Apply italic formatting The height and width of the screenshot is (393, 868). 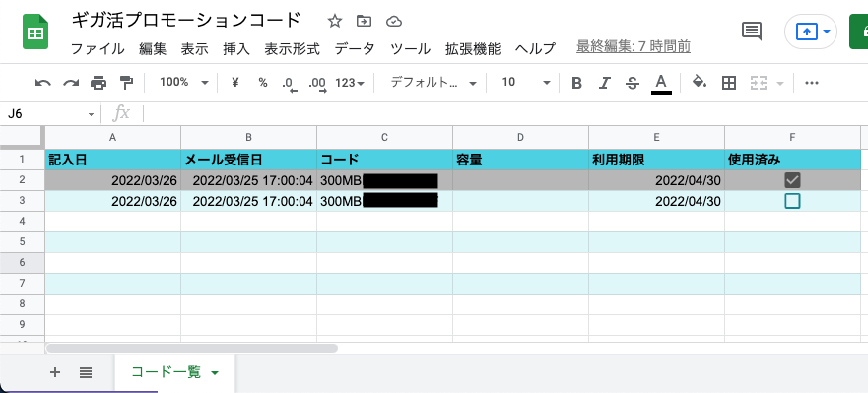(x=605, y=83)
